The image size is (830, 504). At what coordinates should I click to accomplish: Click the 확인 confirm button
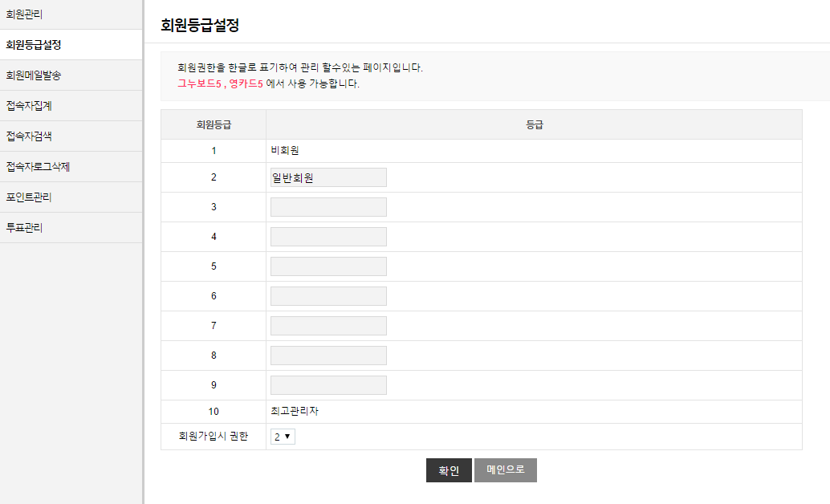(x=449, y=470)
